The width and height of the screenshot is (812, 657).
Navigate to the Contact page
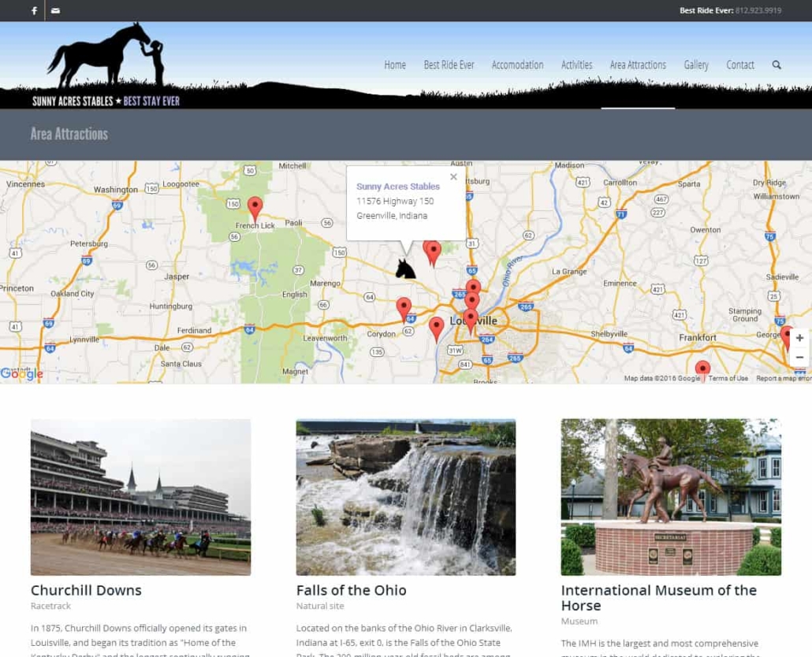click(x=740, y=65)
